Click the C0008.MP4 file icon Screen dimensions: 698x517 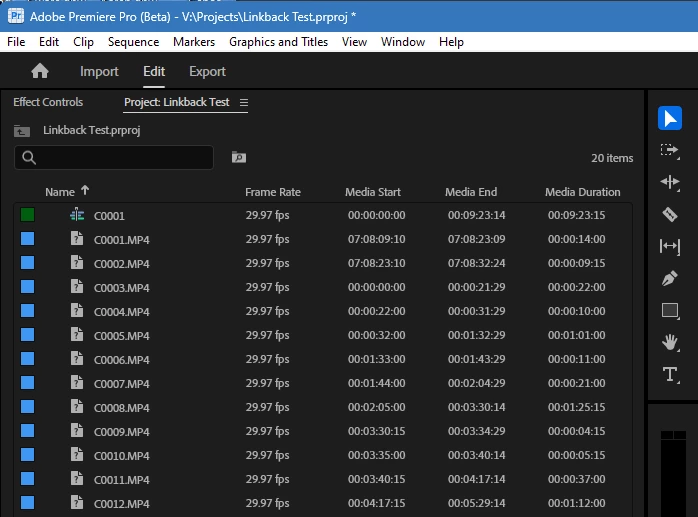pyautogui.click(x=77, y=407)
